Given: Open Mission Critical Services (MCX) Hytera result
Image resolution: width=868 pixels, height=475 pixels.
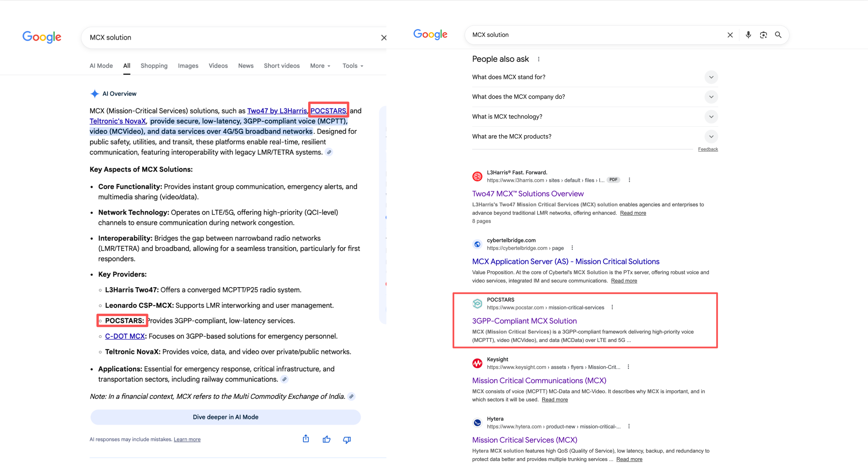Looking at the screenshot, I should point(525,440).
